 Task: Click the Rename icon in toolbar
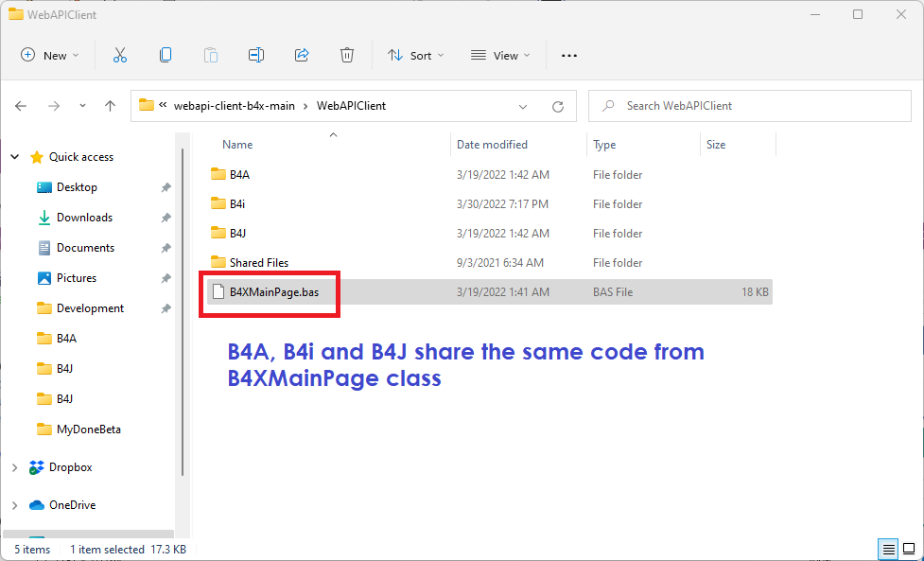(x=256, y=56)
